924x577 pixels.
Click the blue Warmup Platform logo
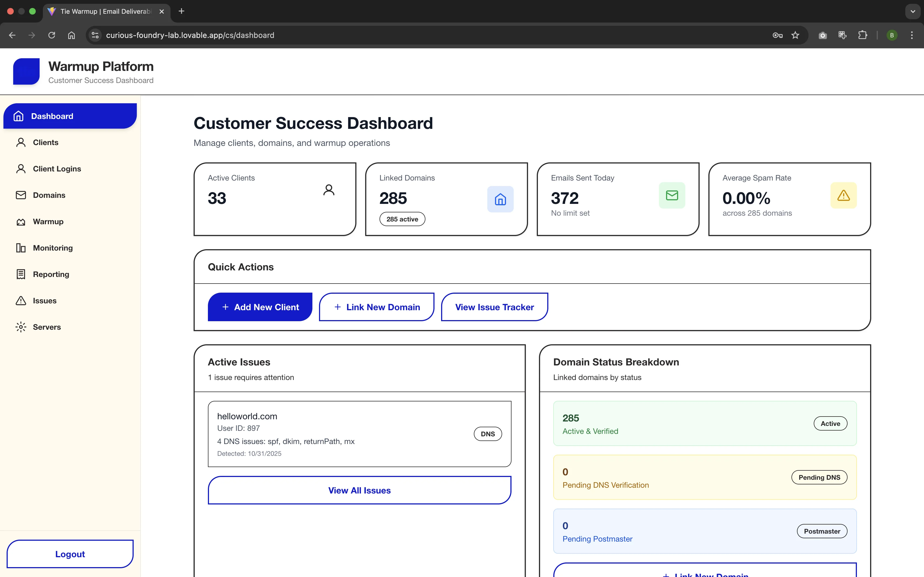coord(26,71)
